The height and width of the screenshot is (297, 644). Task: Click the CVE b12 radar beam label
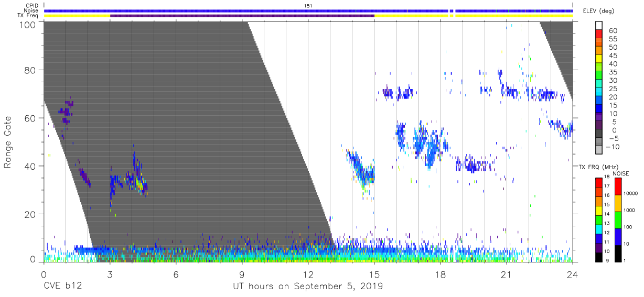pos(62,286)
